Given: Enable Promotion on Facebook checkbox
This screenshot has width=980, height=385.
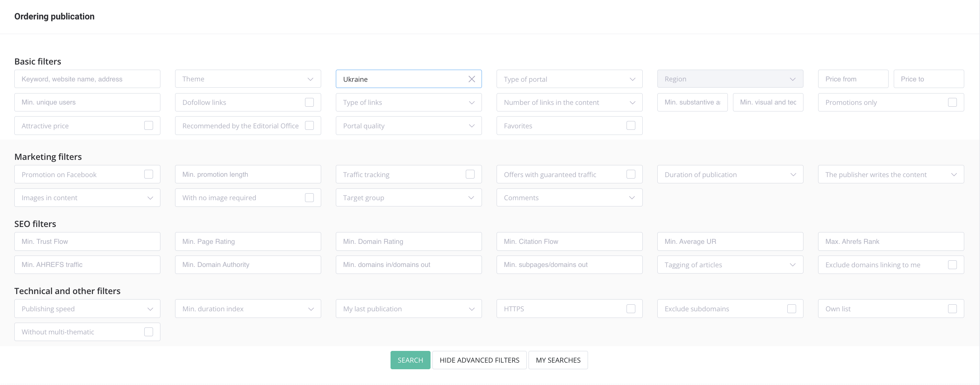Looking at the screenshot, I should [149, 174].
